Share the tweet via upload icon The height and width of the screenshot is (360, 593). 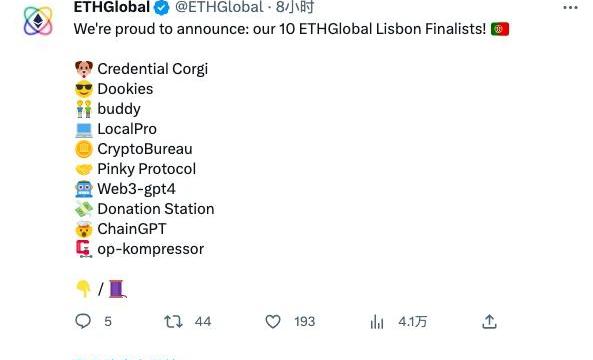[x=489, y=322]
